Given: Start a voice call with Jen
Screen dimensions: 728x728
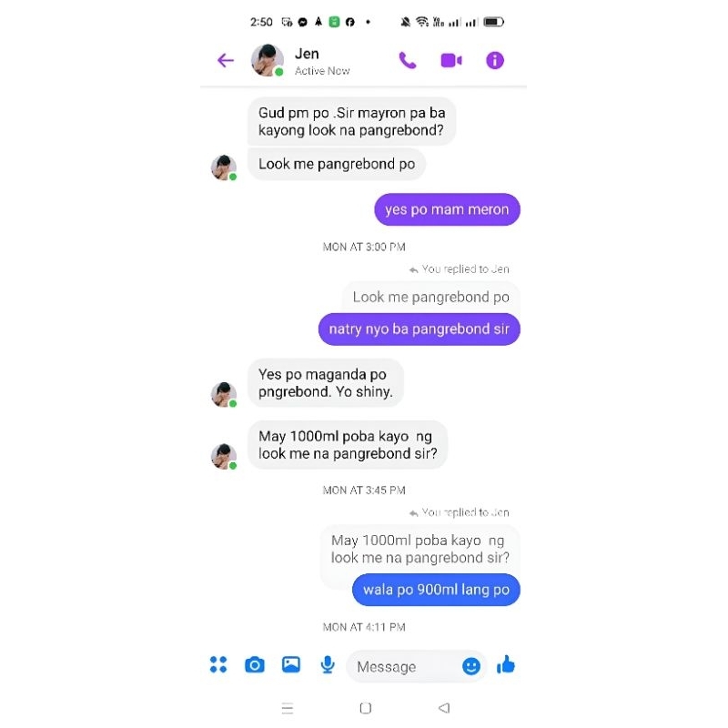Looking at the screenshot, I should pos(407,60).
